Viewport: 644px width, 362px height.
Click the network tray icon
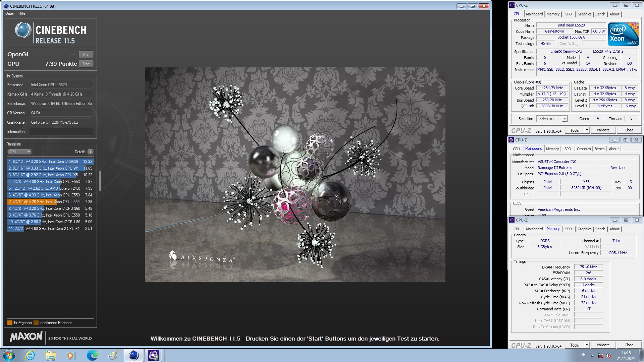[600, 356]
